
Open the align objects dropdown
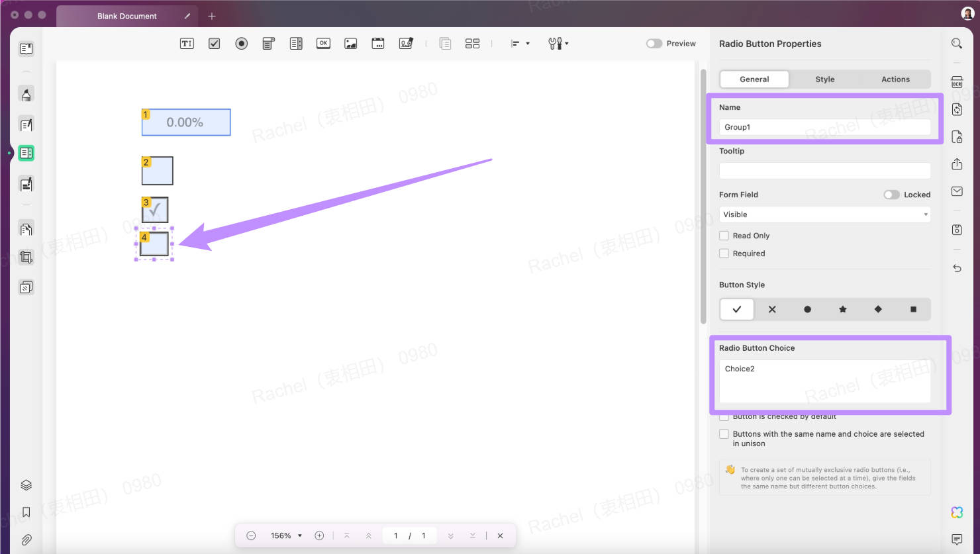520,44
